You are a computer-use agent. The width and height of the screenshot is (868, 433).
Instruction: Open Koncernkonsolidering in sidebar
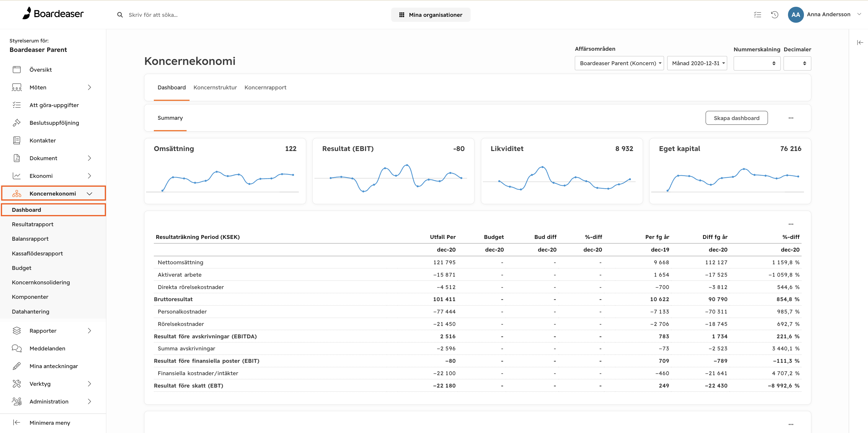pos(41,283)
